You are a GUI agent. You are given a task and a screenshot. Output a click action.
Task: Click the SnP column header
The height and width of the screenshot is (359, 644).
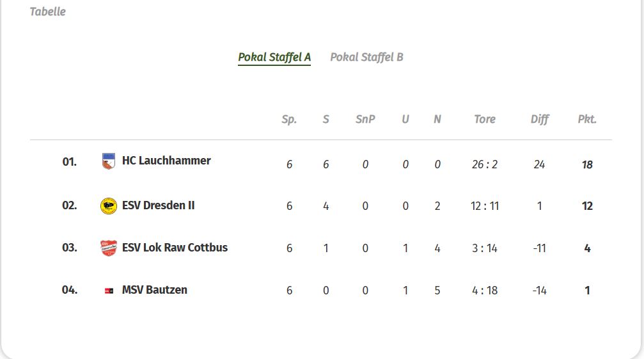pos(365,119)
